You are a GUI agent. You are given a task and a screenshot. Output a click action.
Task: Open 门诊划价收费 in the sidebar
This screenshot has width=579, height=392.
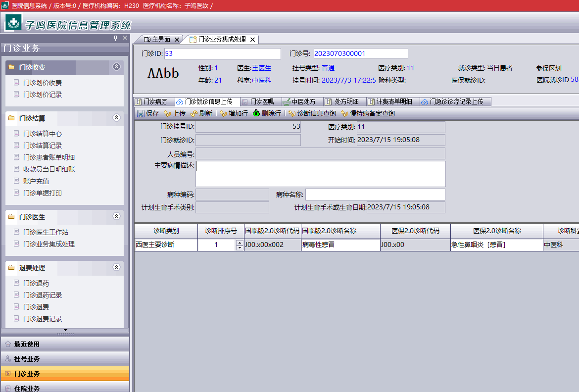tap(43, 83)
